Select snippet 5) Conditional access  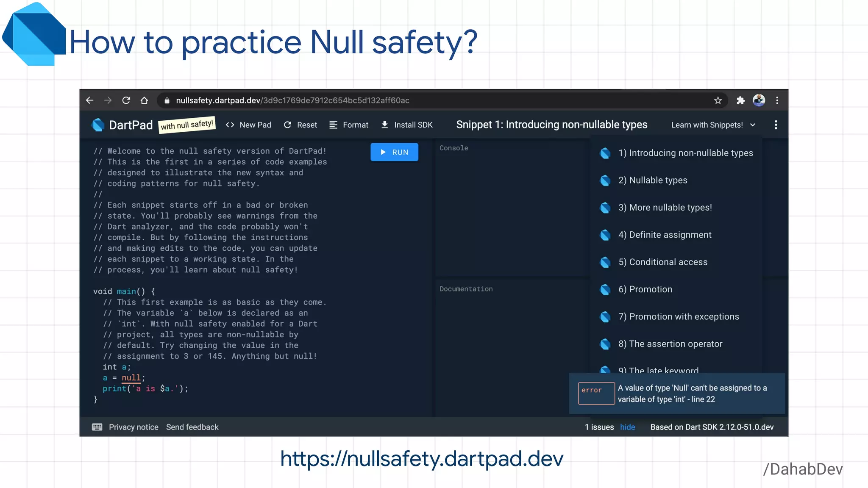click(x=676, y=262)
